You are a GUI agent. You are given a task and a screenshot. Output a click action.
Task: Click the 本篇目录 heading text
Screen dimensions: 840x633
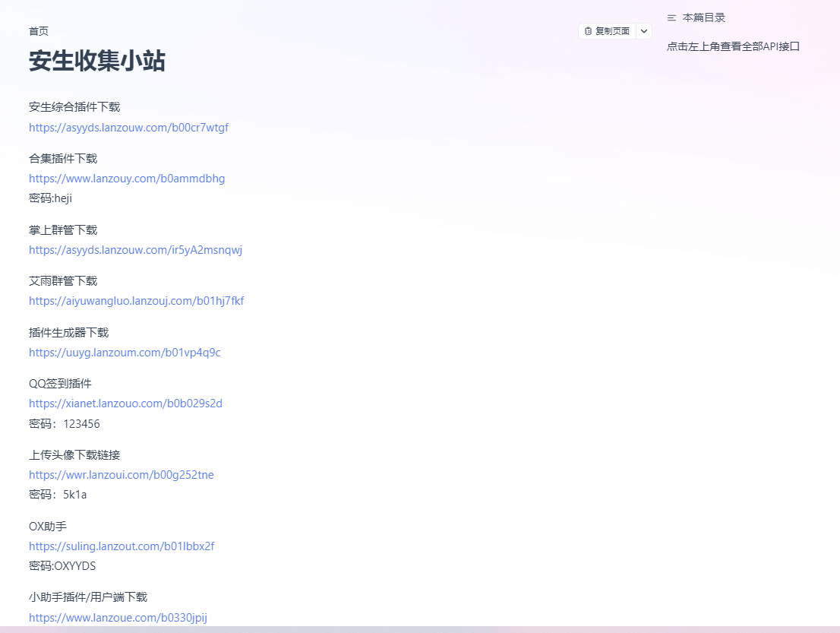click(703, 17)
